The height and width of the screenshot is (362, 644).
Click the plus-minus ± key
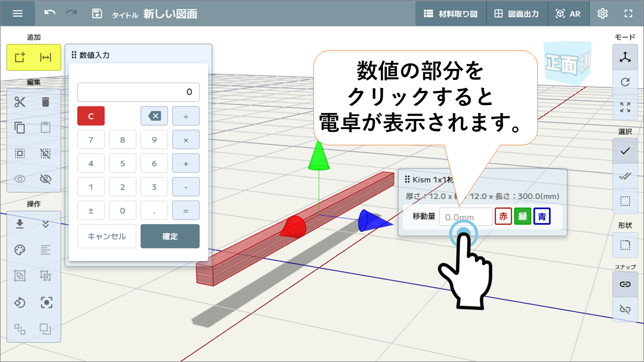click(91, 211)
